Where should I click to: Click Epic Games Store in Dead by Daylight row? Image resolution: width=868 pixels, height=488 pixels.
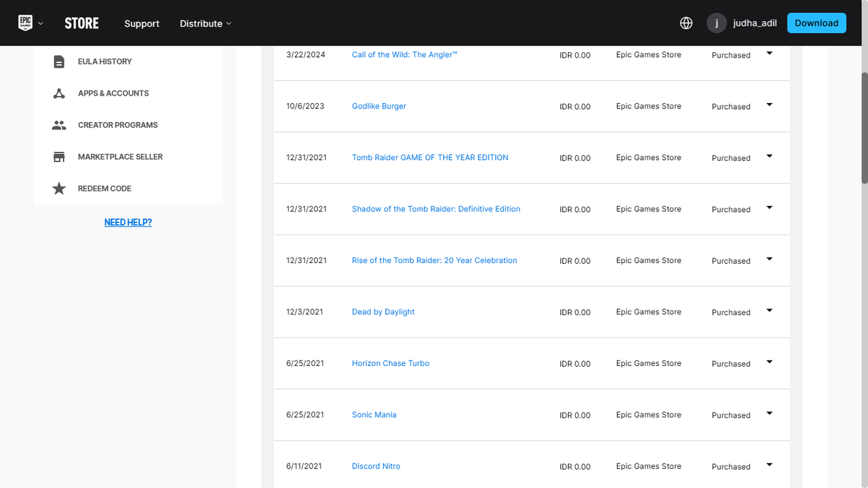[649, 312]
